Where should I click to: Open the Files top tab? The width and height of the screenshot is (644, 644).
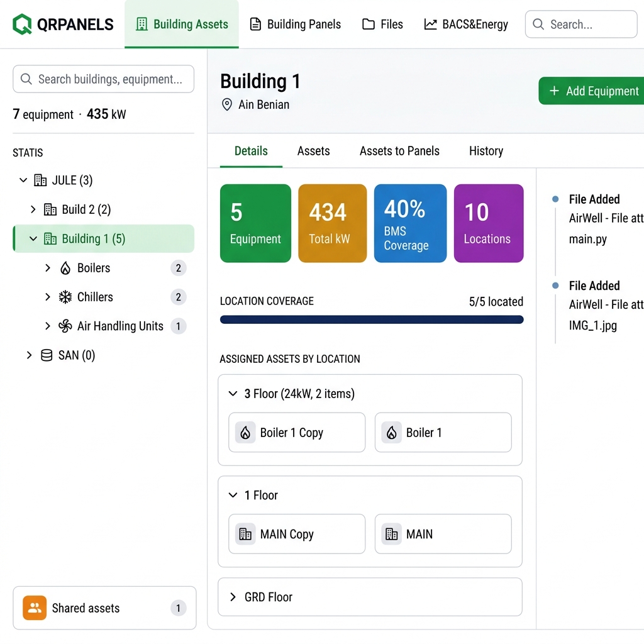[x=382, y=25]
